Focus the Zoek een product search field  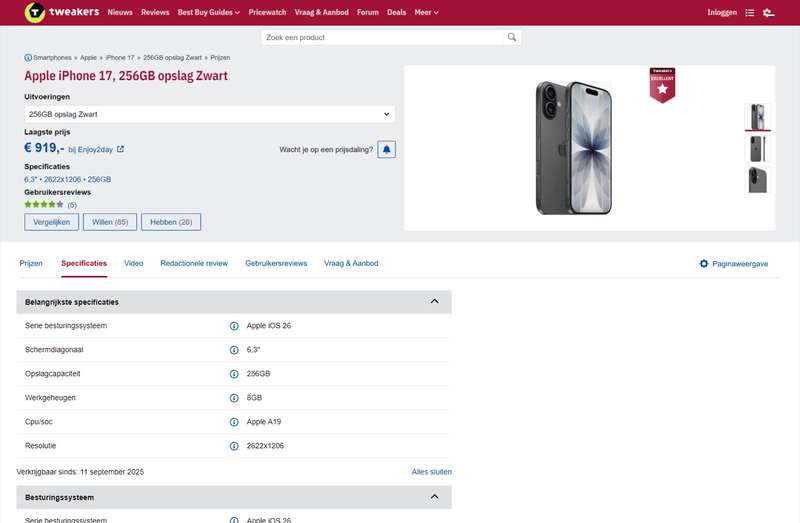(383, 37)
